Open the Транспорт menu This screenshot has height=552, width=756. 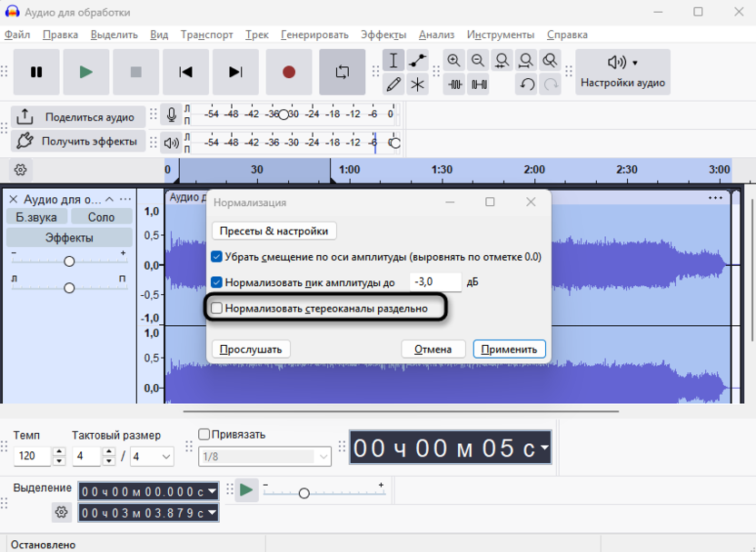click(207, 34)
